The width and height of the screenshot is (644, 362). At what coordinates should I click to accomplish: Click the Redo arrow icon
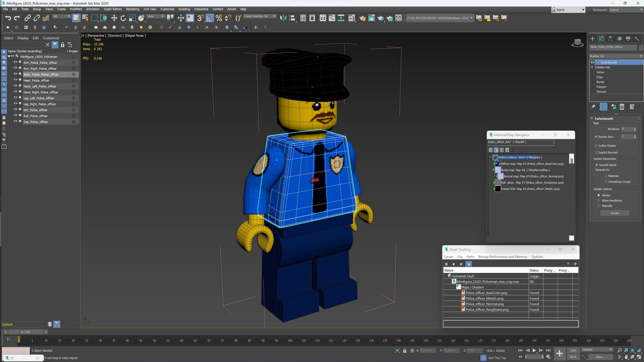[x=17, y=18]
